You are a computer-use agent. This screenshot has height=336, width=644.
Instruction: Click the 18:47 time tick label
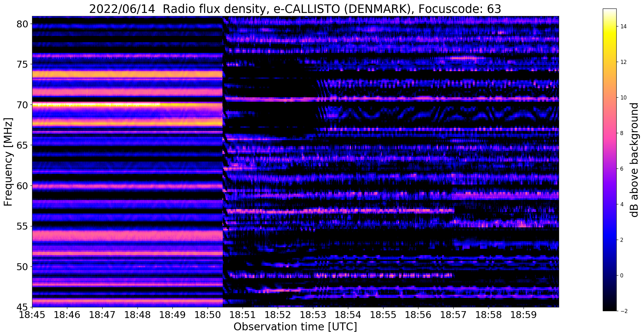tap(102, 315)
